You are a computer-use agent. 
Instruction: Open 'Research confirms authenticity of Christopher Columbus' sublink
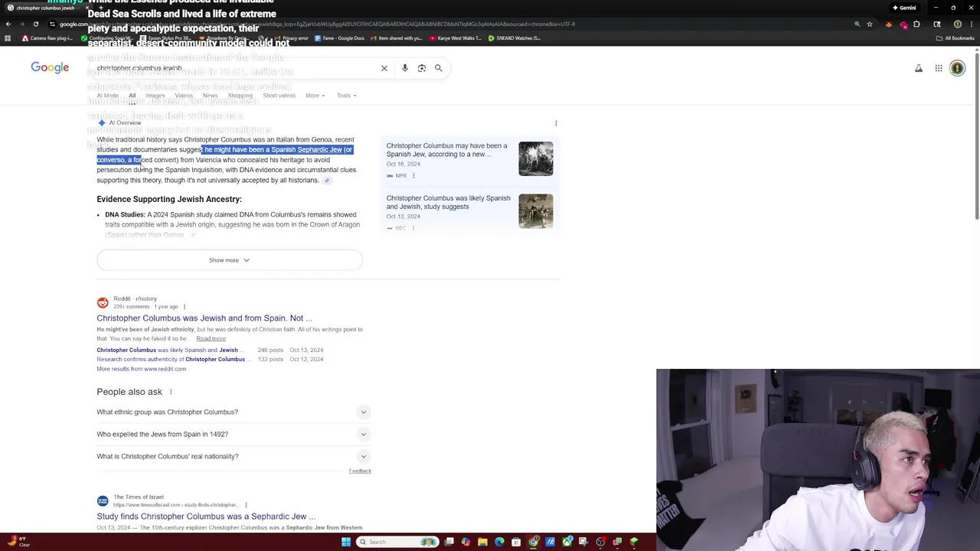tap(171, 359)
